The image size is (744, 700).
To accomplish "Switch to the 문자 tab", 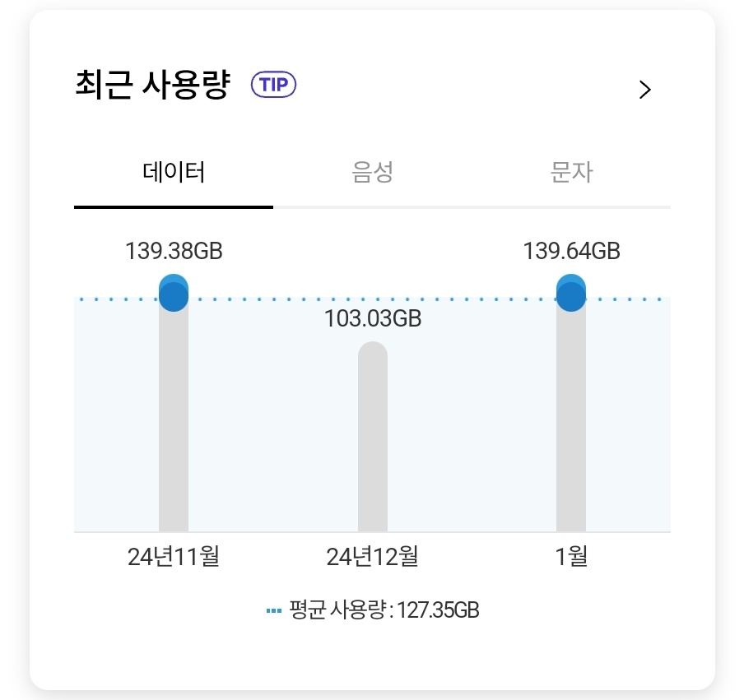I will (x=571, y=172).
